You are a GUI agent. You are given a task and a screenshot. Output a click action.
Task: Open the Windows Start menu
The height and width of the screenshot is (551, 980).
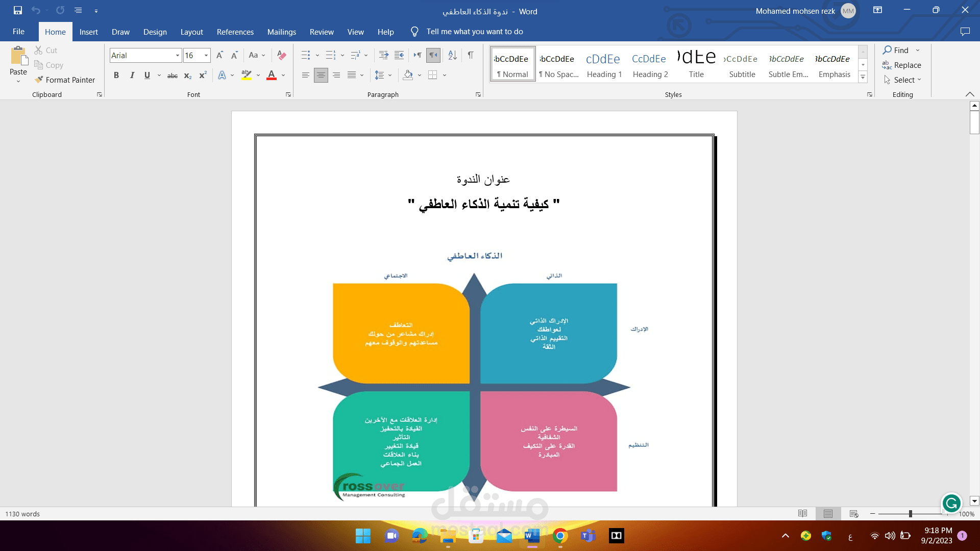click(363, 536)
